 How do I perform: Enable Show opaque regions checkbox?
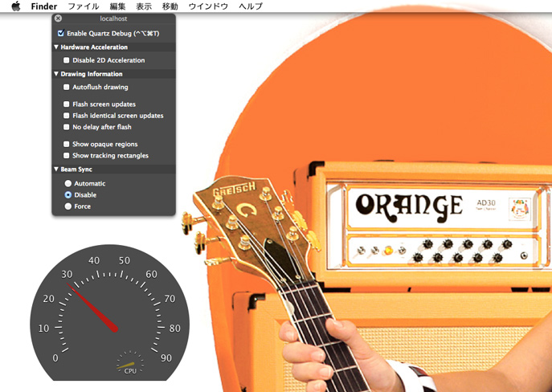[66, 144]
